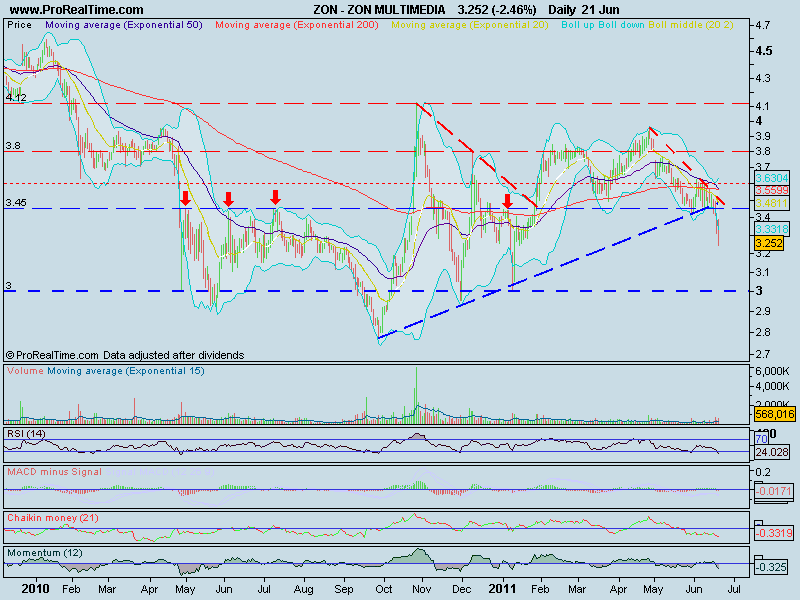Click the 3.3318 Bollinger lower value box
Image resolution: width=800 pixels, height=600 pixels.
[771, 229]
